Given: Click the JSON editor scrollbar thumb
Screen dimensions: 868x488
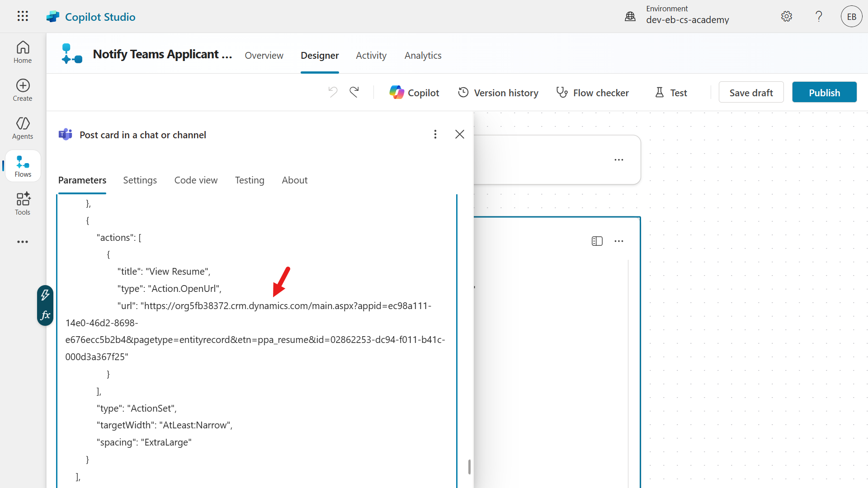Looking at the screenshot, I should [x=469, y=467].
